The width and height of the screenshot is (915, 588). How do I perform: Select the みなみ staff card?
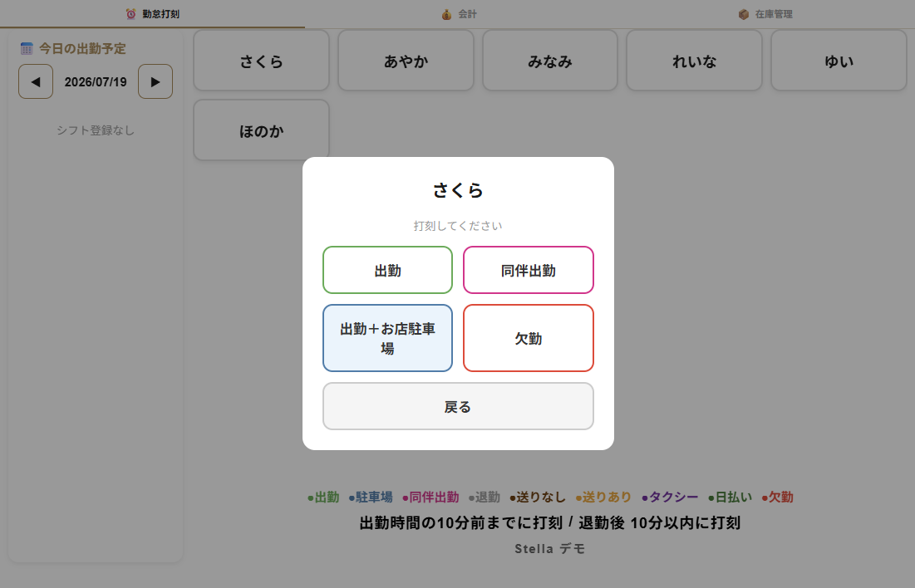coord(549,61)
